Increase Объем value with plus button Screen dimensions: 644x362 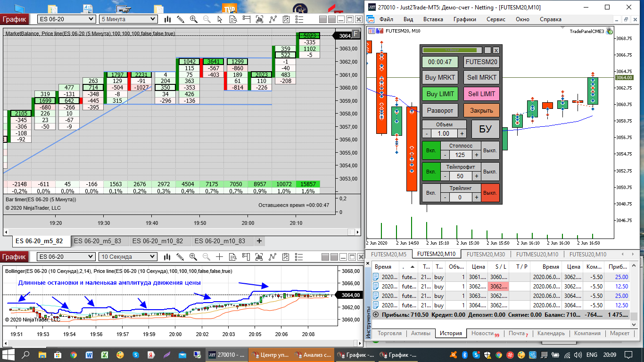click(462, 133)
